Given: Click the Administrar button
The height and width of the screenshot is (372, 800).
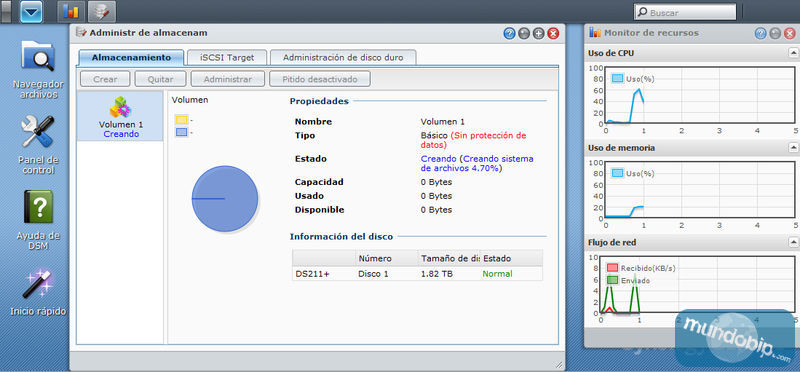Looking at the screenshot, I should click(x=228, y=79).
